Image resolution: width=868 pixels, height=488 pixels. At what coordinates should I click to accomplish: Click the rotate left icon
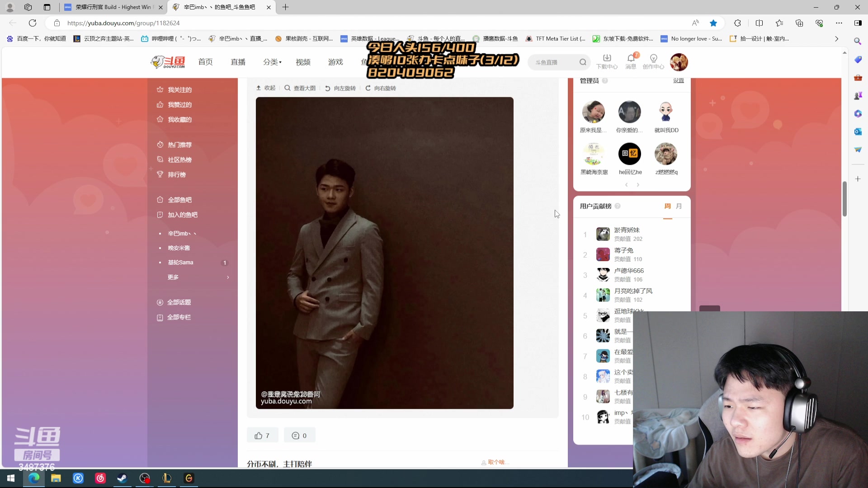pyautogui.click(x=328, y=89)
